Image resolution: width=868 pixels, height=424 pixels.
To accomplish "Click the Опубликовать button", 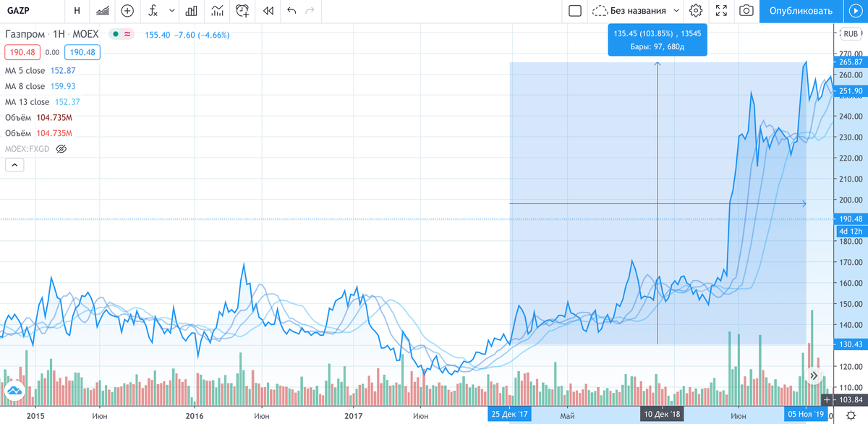I will [x=801, y=11].
